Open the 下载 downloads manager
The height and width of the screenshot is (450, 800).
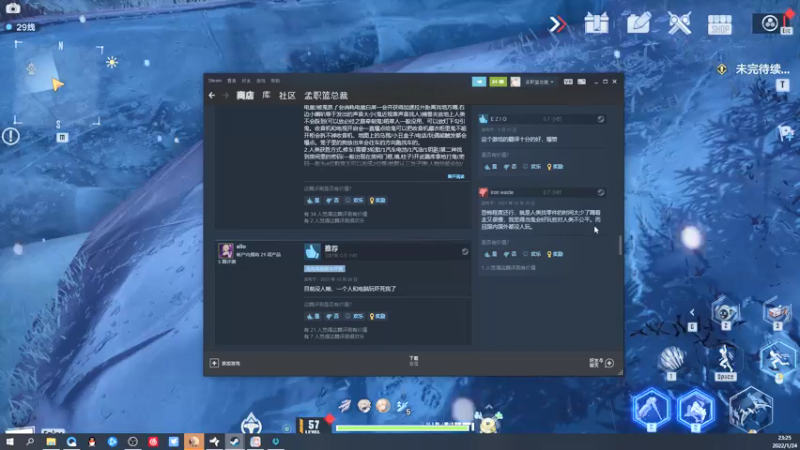click(413, 361)
